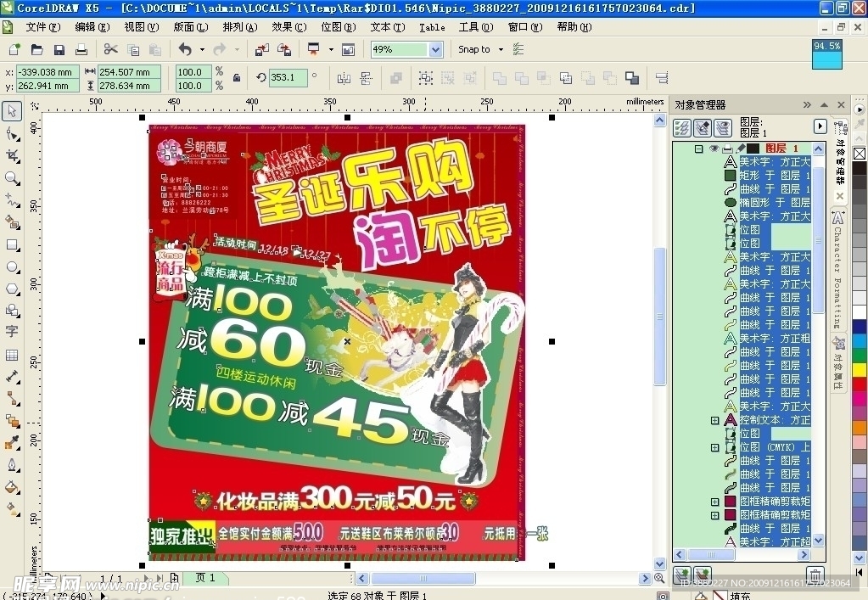Image resolution: width=868 pixels, height=600 pixels.
Task: Select the 页 1 page tab
Action: (x=204, y=578)
